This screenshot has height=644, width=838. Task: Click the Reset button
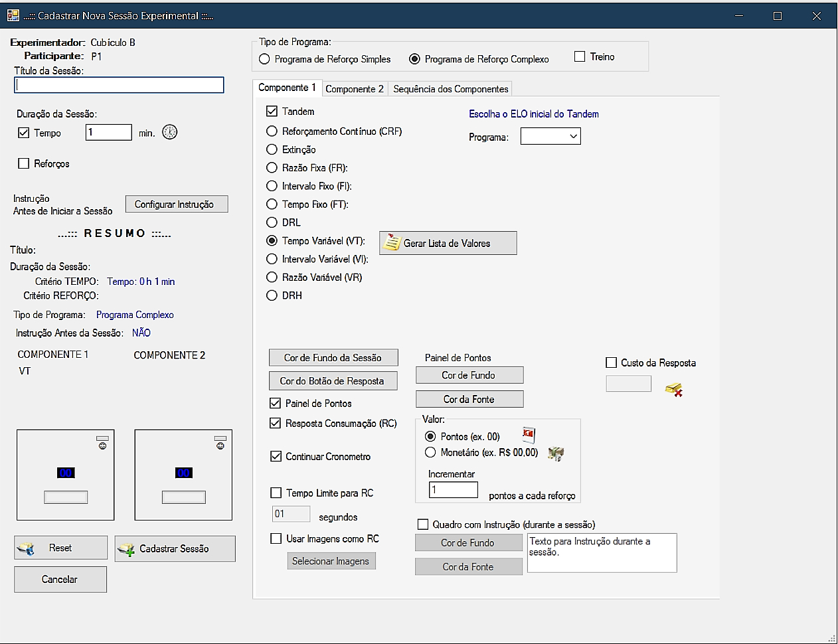tap(60, 548)
